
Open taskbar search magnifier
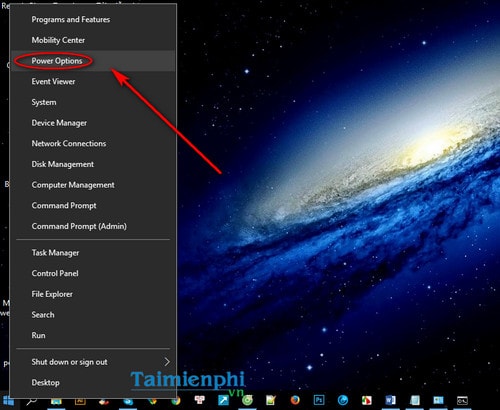[32, 401]
